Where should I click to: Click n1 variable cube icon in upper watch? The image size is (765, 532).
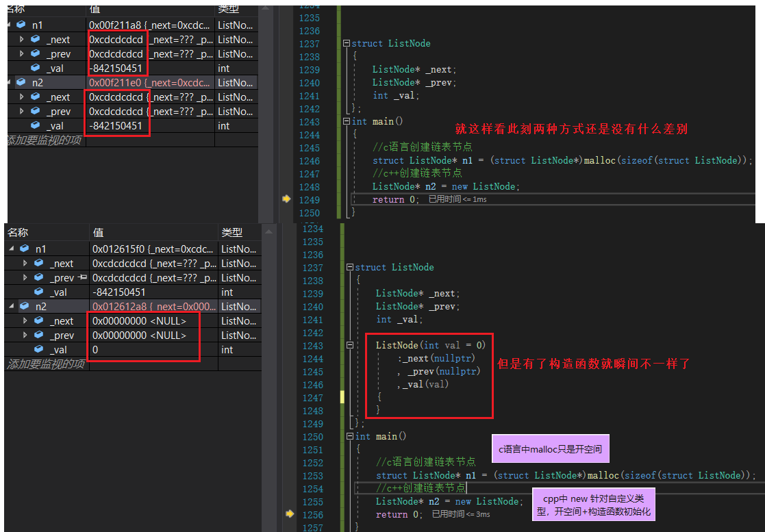tap(21, 25)
